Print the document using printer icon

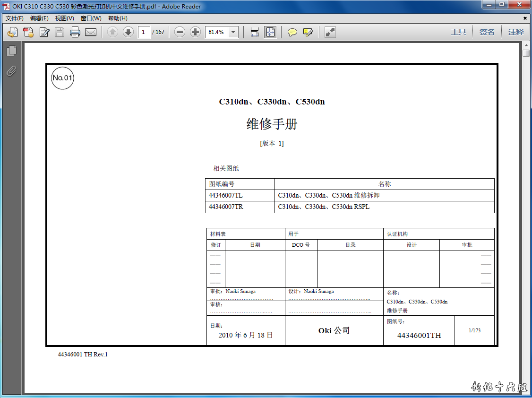(x=75, y=32)
